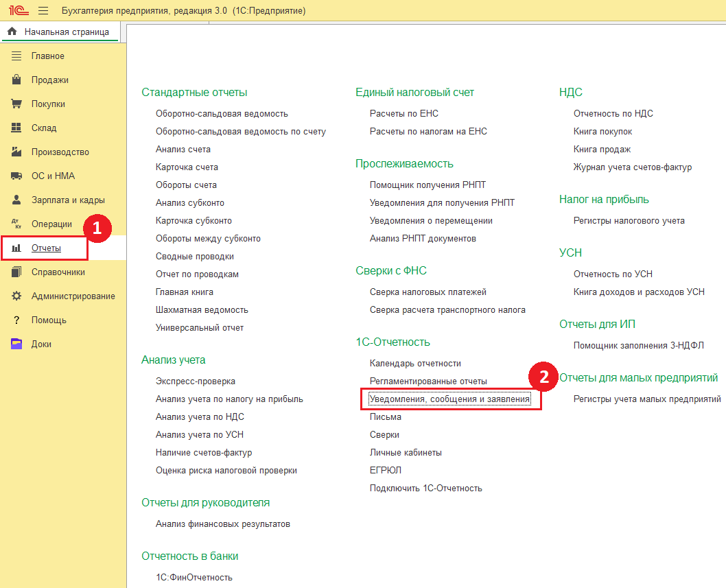Viewport: 726px width, 588px height.
Task: Open the Зарплата и кадры section
Action: pyautogui.click(x=68, y=200)
